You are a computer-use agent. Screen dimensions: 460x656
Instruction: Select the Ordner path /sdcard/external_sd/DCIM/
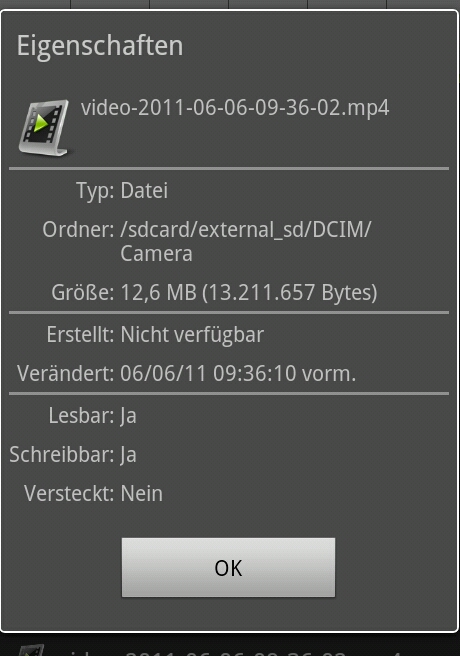point(245,229)
